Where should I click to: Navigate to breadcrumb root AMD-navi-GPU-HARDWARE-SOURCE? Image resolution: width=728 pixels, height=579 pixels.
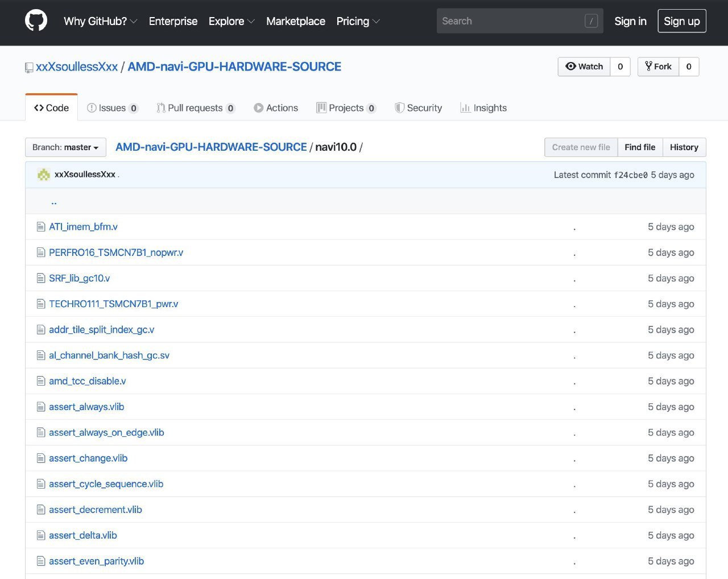211,147
